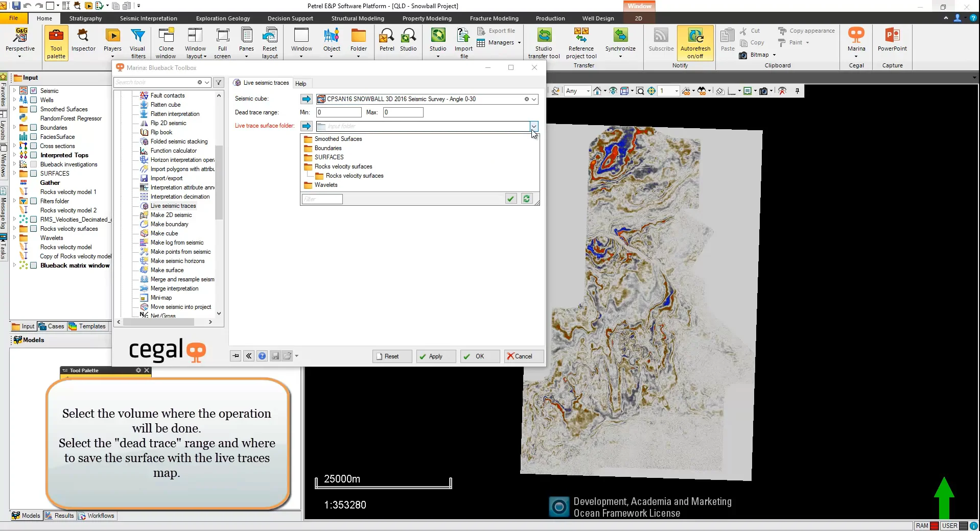Open the Reference project tool
Screen dimensions: 980x531
(x=581, y=42)
